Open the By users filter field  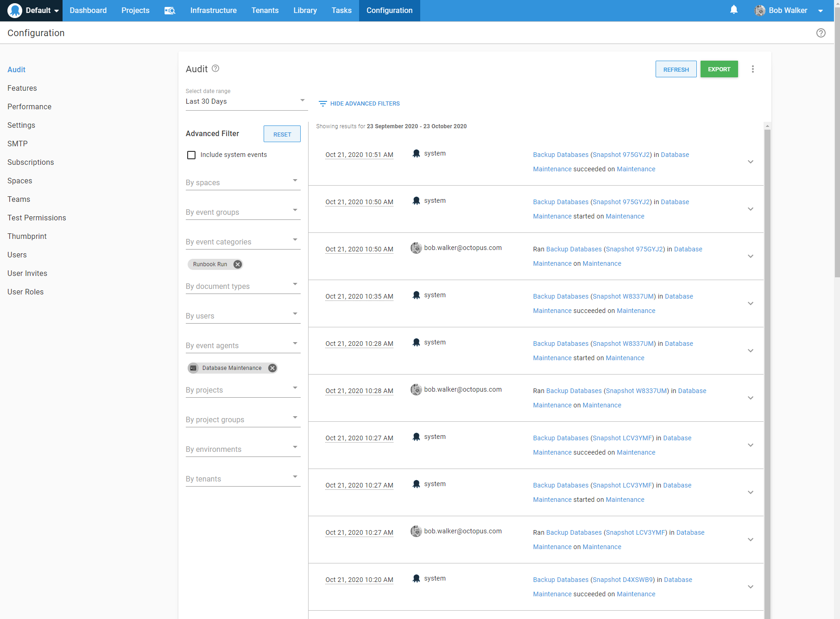[x=242, y=316]
